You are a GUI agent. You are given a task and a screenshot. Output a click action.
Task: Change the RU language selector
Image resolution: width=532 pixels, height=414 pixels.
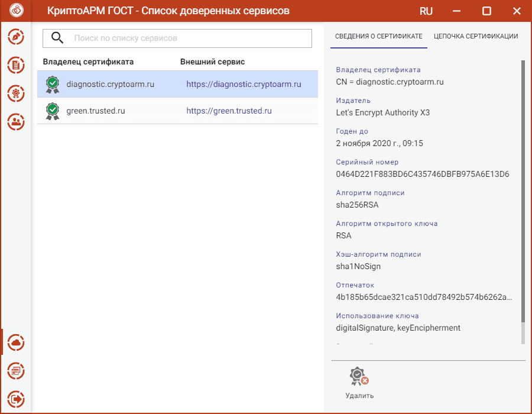[x=426, y=11]
